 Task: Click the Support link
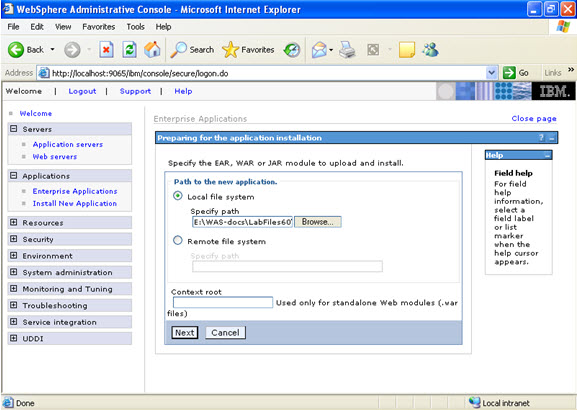135,91
